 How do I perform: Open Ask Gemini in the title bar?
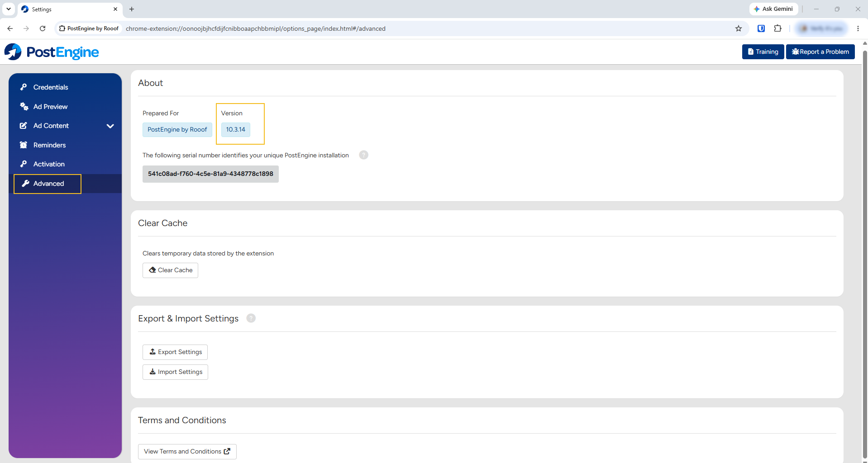coord(773,9)
